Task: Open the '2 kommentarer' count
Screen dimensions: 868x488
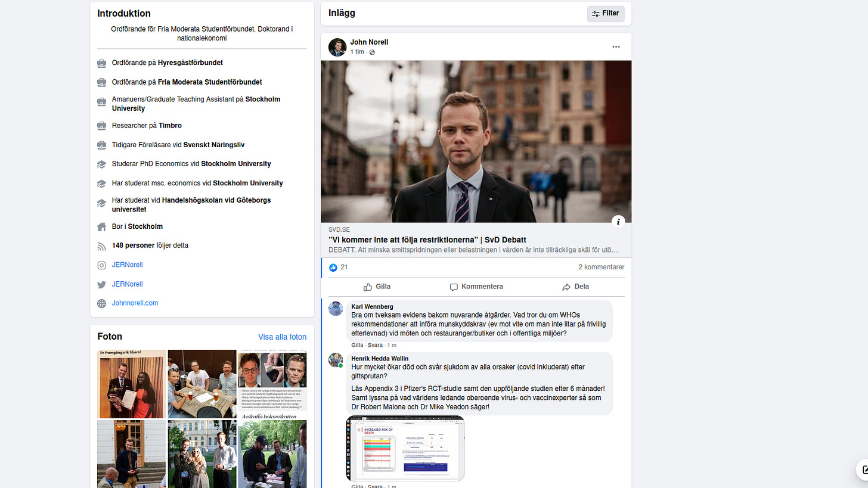Action: pyautogui.click(x=601, y=268)
